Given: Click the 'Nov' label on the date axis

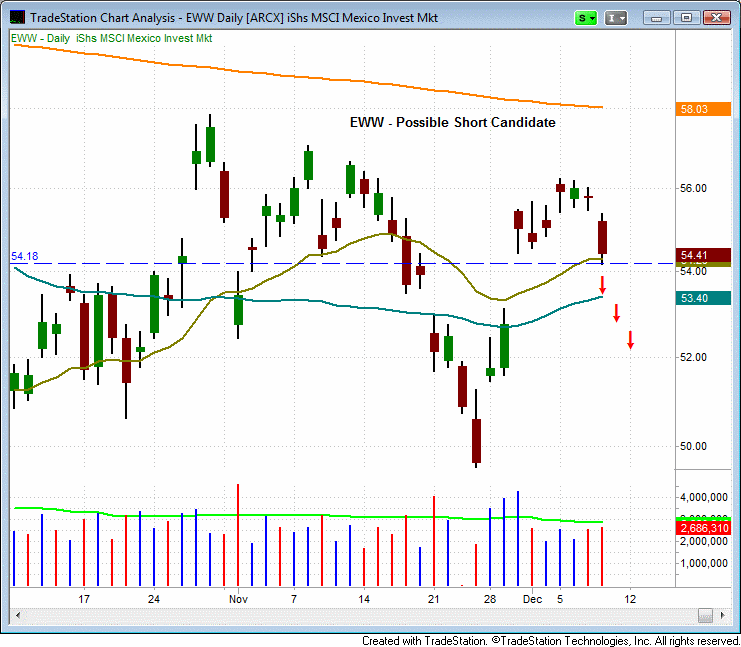Looking at the screenshot, I should click(238, 598).
